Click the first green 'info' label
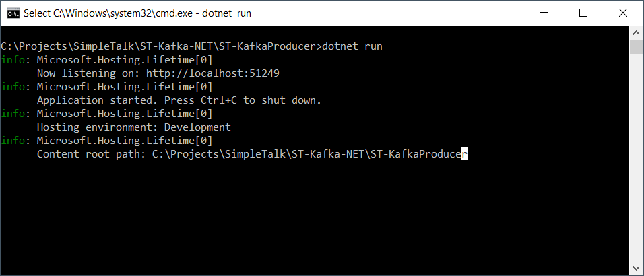 [x=13, y=60]
